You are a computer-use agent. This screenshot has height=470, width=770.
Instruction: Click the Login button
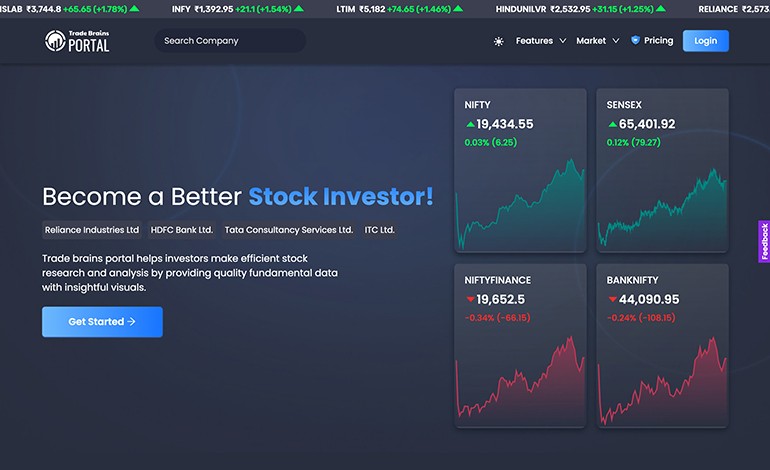[706, 41]
